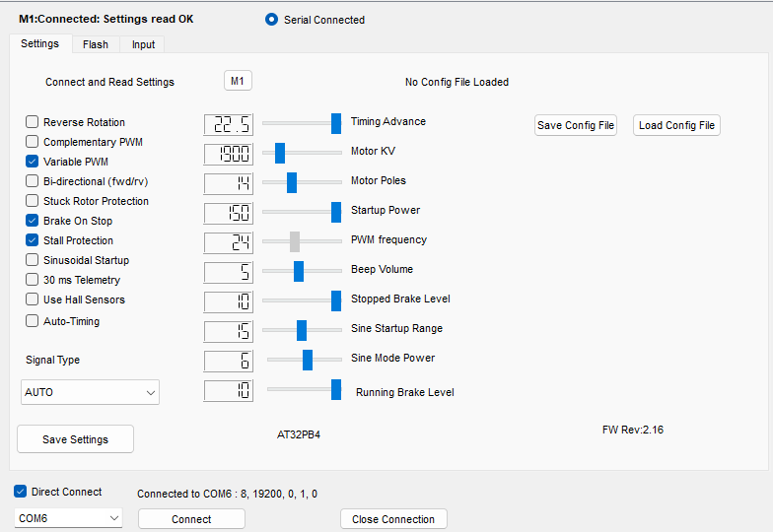Click the Save Settings button

(75, 439)
